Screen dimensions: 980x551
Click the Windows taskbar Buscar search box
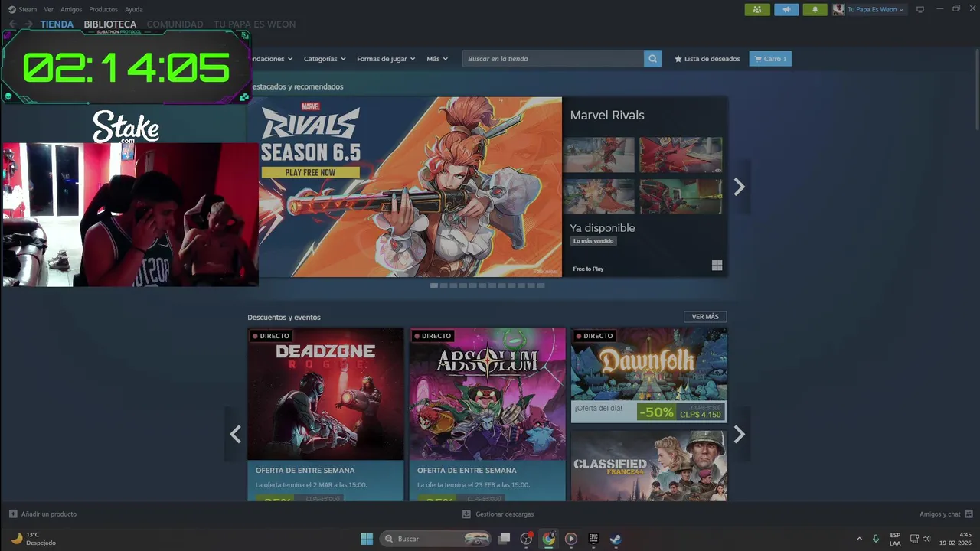pos(436,539)
